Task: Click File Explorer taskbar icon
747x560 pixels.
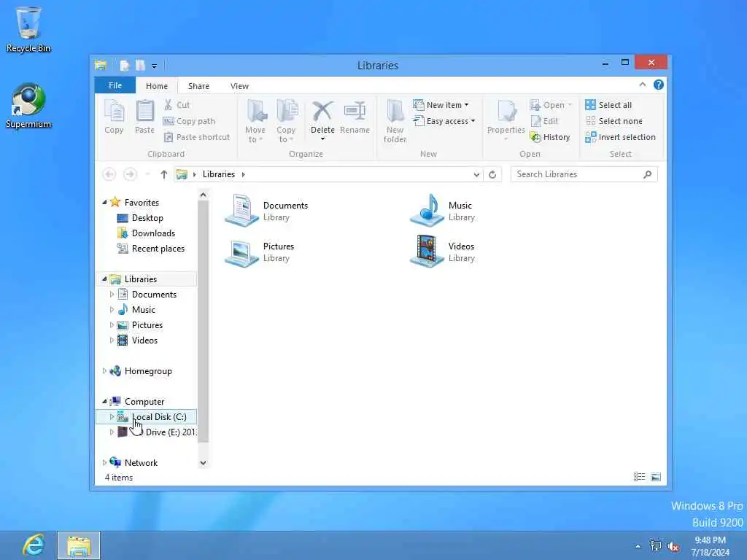Action: (x=79, y=545)
